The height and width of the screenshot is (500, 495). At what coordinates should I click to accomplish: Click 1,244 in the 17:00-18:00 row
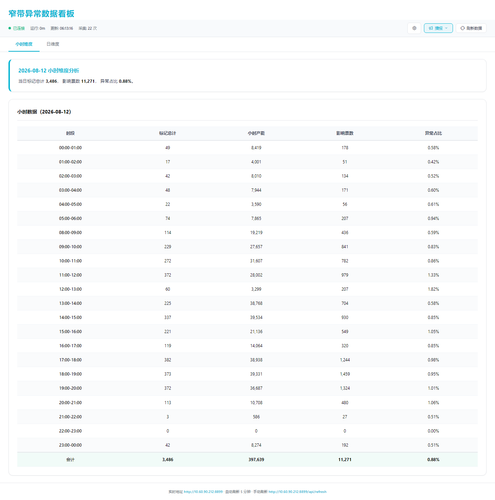(345, 360)
